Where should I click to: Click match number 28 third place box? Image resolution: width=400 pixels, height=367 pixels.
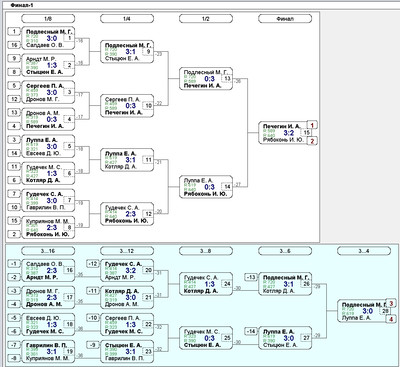(x=386, y=311)
